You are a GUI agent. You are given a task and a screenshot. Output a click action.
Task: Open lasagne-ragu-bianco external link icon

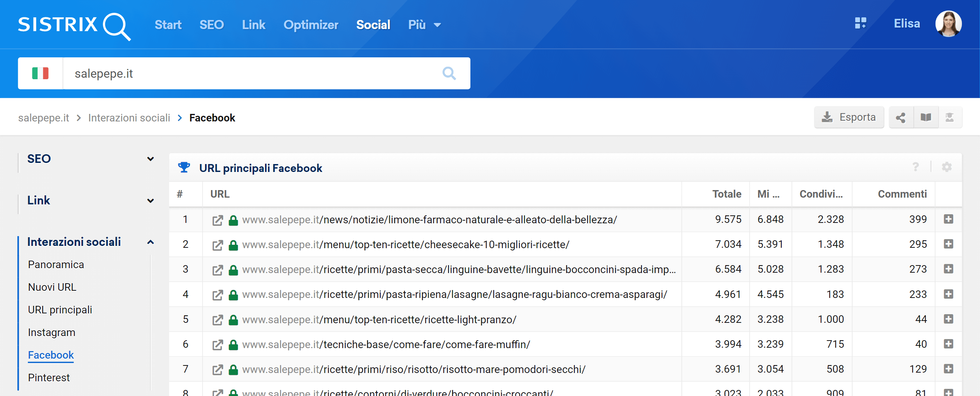click(x=217, y=295)
